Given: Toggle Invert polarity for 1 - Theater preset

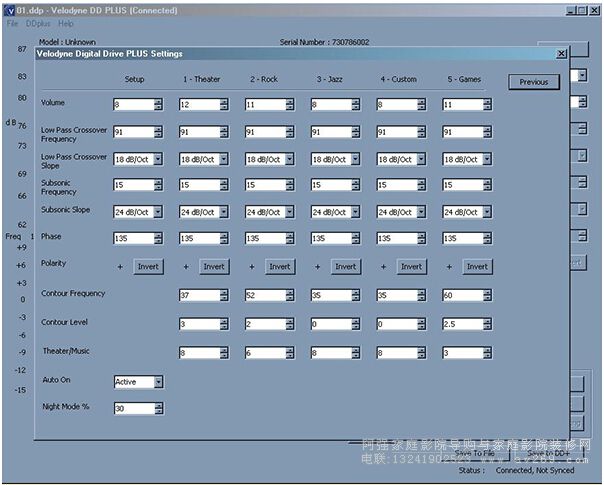Looking at the screenshot, I should (x=214, y=267).
